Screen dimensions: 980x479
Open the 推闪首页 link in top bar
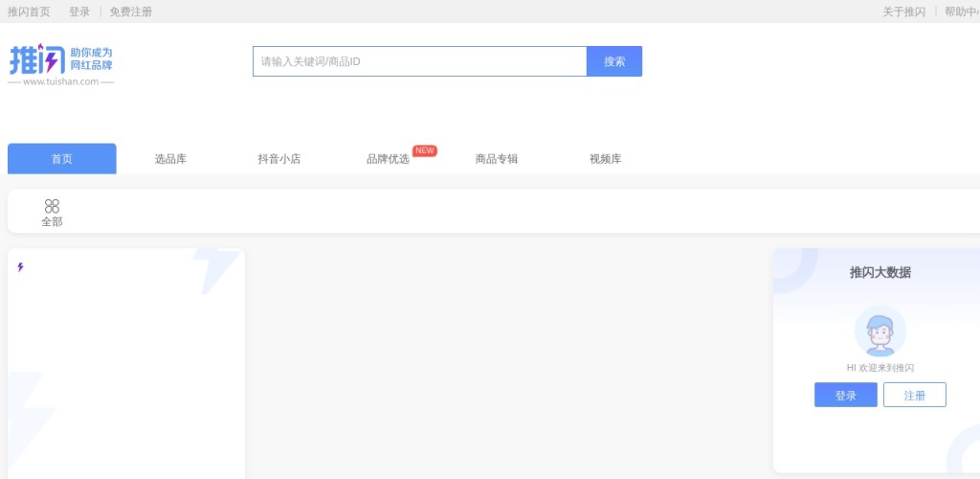(29, 11)
